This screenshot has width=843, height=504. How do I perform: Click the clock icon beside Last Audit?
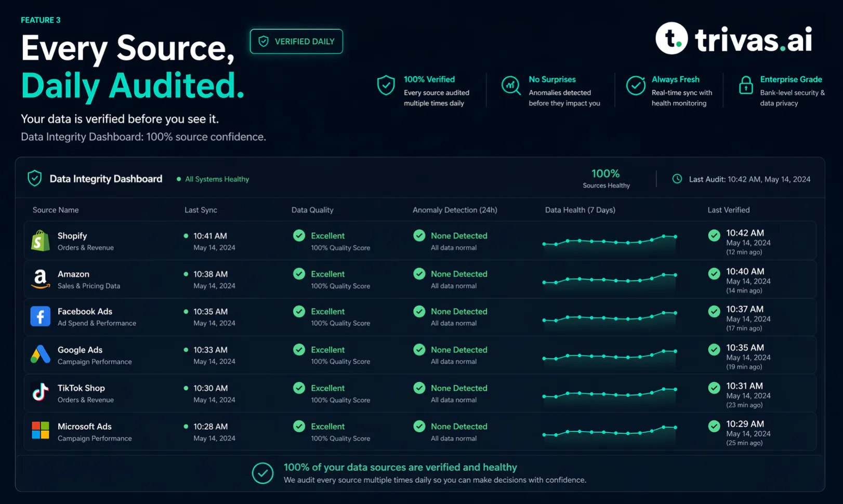[x=677, y=179]
